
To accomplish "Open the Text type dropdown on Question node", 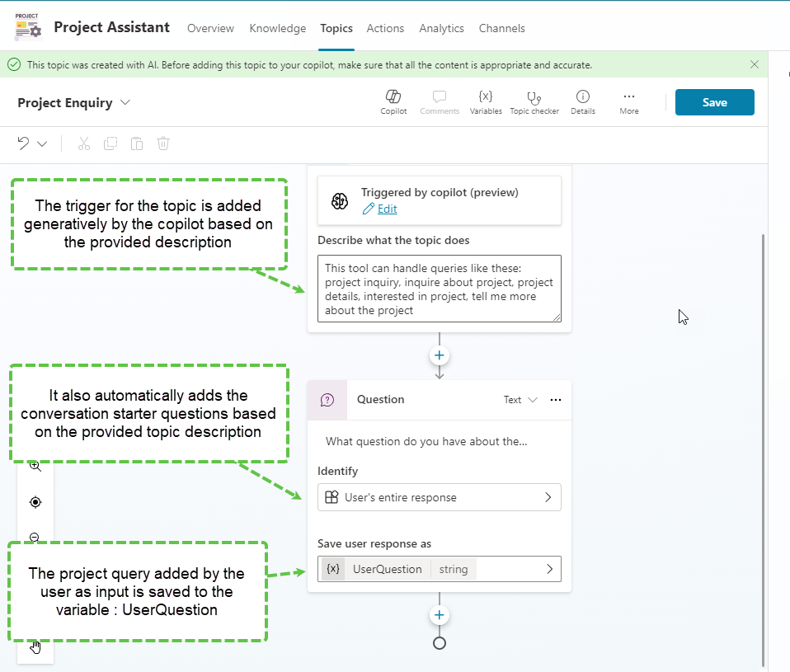I will coord(520,400).
